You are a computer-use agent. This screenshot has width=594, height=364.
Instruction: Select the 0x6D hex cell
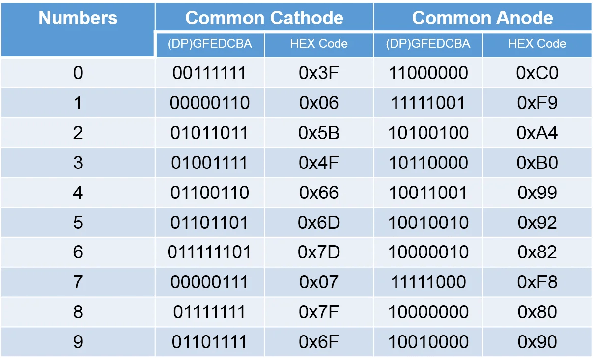pos(319,223)
